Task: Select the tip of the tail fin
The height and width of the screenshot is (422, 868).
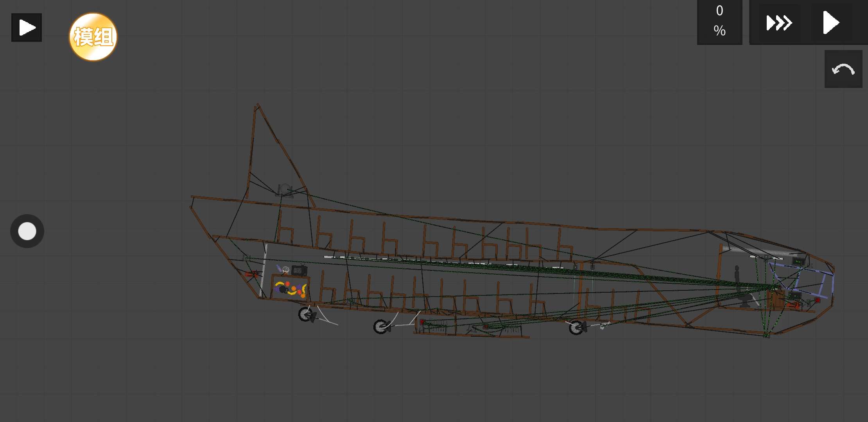Action: pos(257,105)
